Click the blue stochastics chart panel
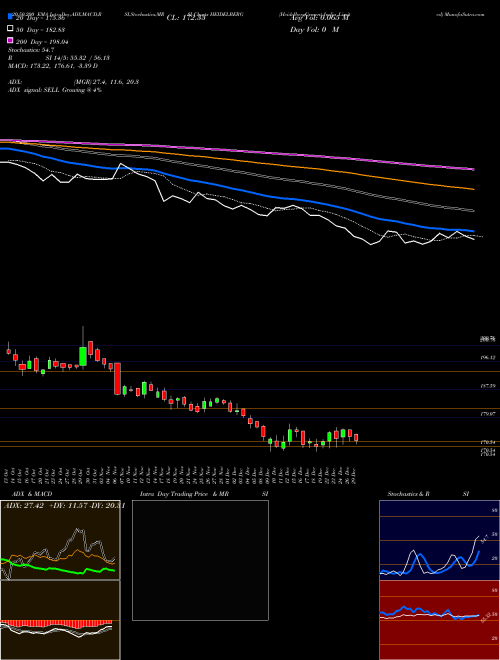This screenshot has width=500, height=660. point(439,540)
